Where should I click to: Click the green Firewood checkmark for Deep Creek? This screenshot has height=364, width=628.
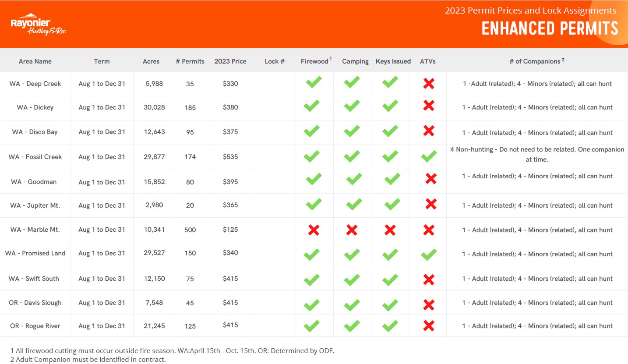314,82
